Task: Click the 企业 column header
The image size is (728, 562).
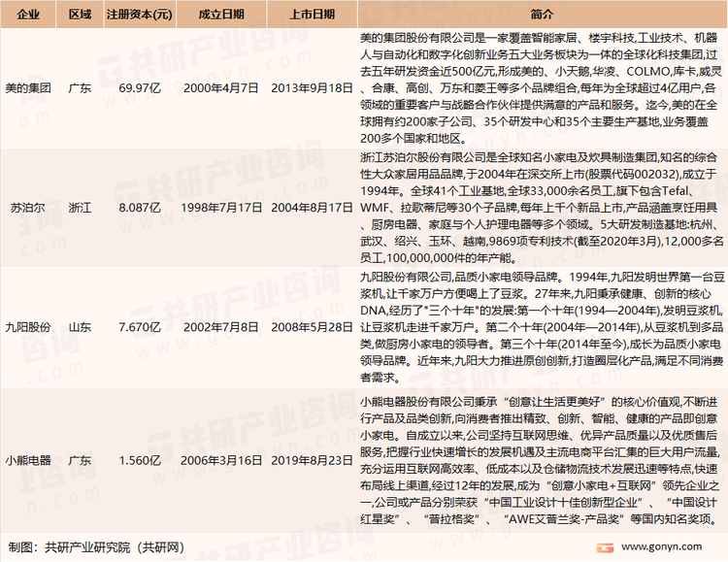Action: tap(28, 15)
